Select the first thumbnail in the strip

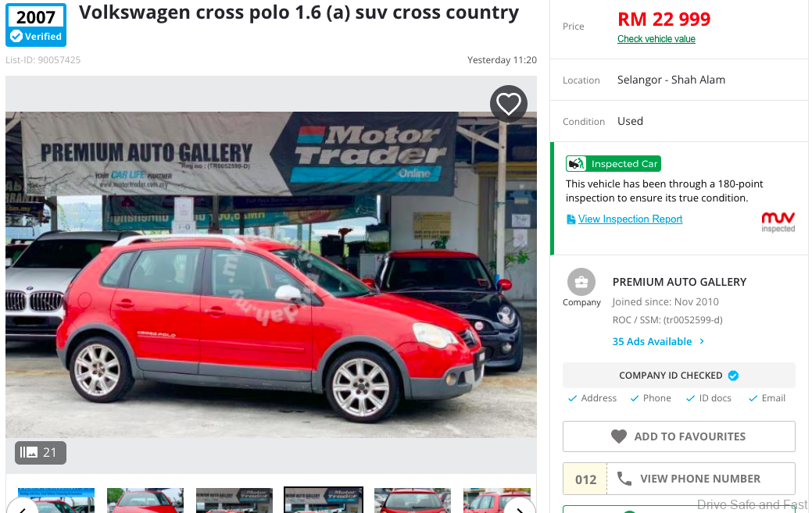pyautogui.click(x=56, y=500)
